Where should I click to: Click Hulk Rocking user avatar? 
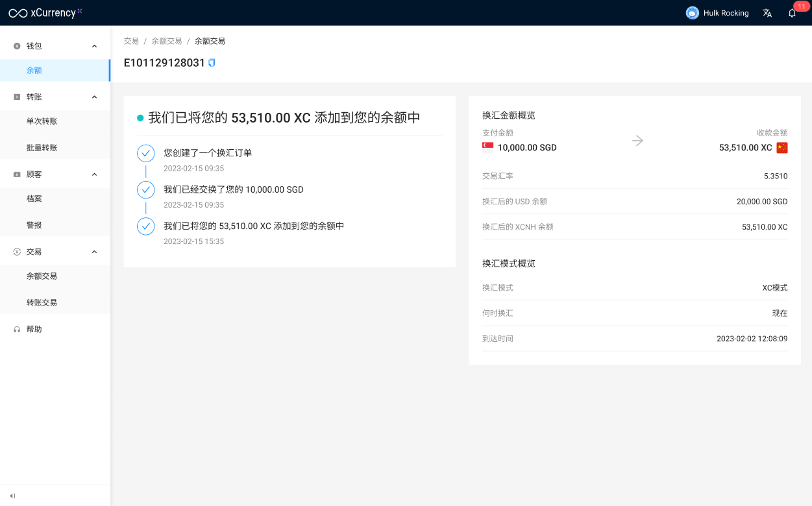click(x=693, y=13)
